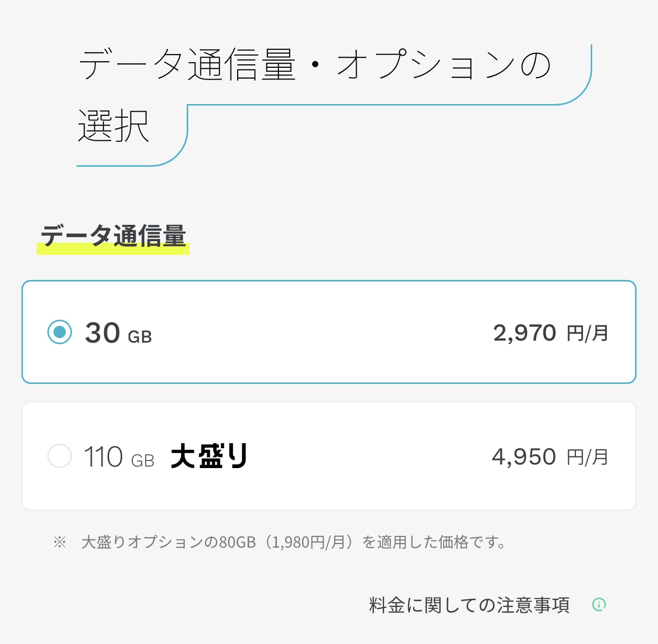The image size is (658, 644).
Task: Choose the 110 GB 大盛り plan card
Action: coord(329,456)
